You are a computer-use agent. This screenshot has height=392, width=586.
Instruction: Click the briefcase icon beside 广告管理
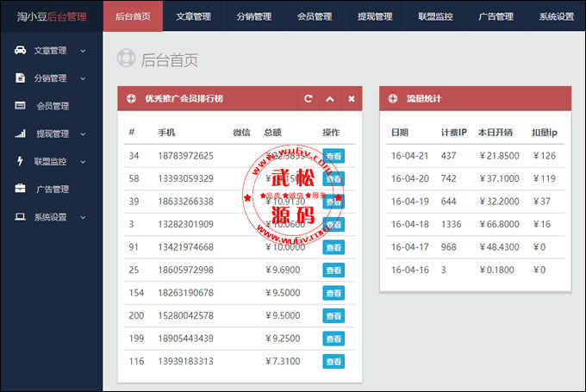click(x=20, y=189)
